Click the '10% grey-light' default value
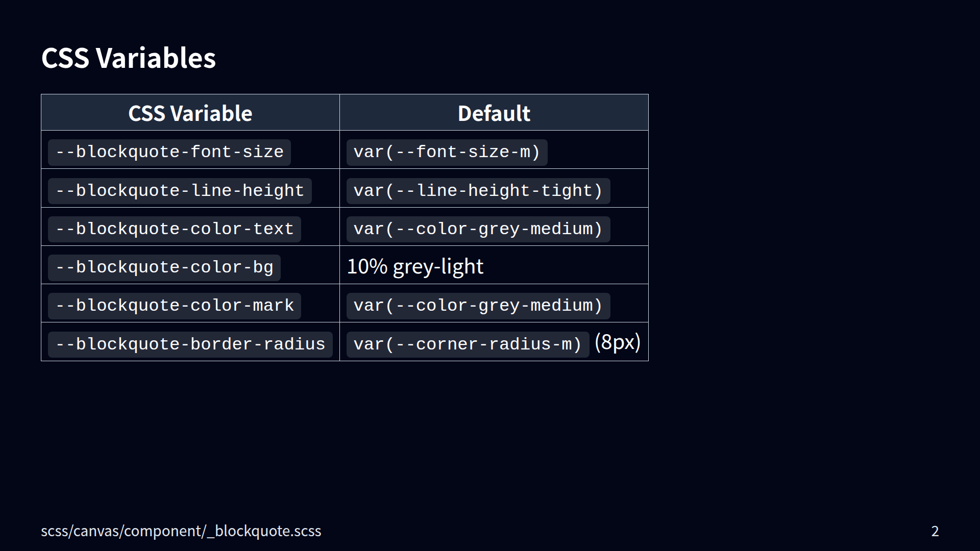 coord(415,266)
